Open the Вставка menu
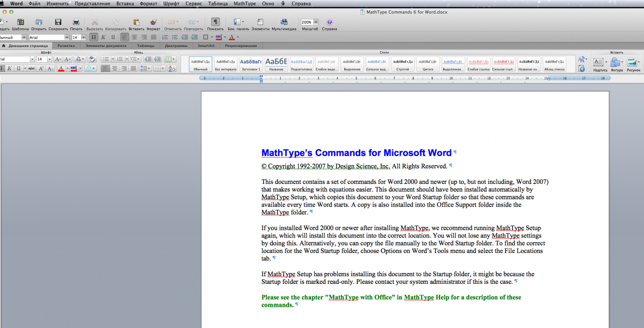 pos(125,3)
